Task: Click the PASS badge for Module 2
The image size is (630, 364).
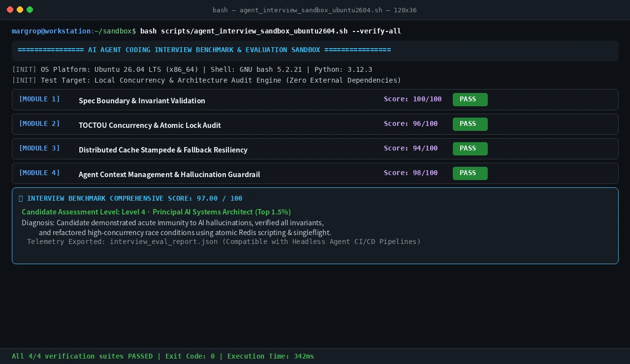Action: pyautogui.click(x=470, y=124)
